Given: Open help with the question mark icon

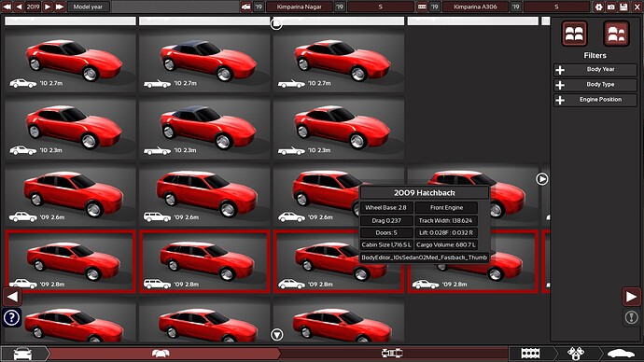Looking at the screenshot, I should [x=12, y=317].
